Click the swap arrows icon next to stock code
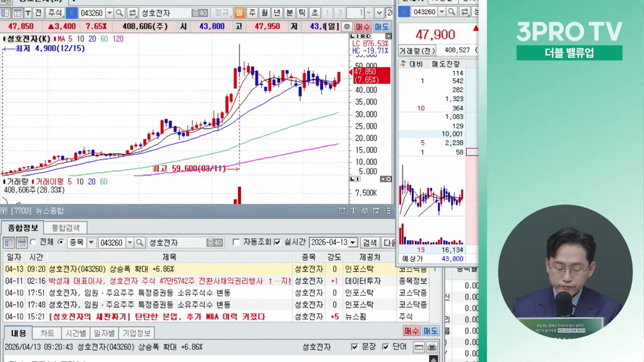 tap(132, 13)
